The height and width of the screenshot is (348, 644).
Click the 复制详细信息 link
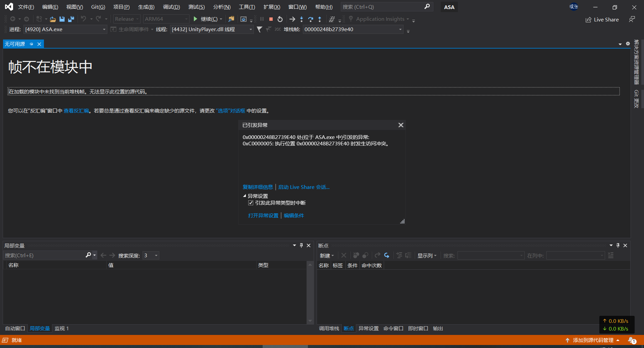(258, 187)
